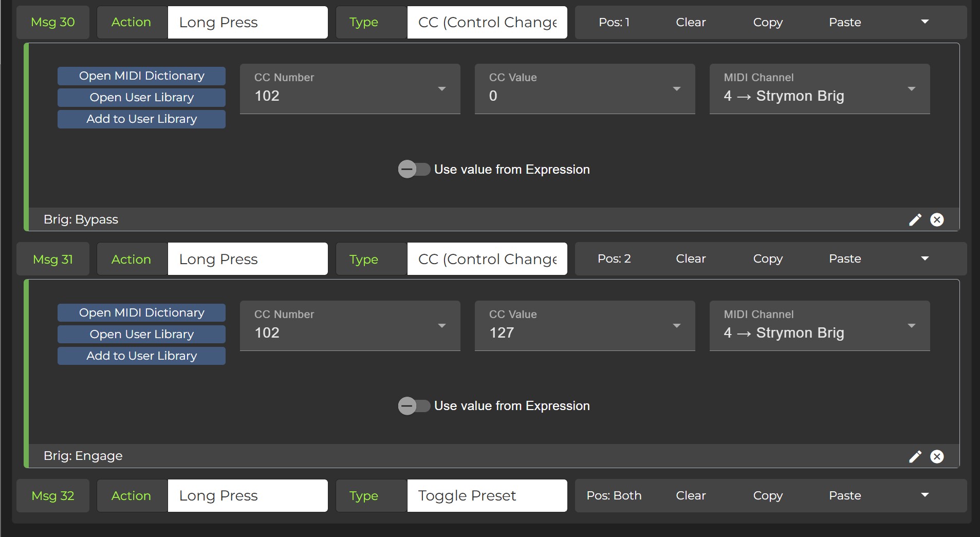Copy the Msg 31 message
Image resolution: width=980 pixels, height=537 pixels.
(x=768, y=258)
